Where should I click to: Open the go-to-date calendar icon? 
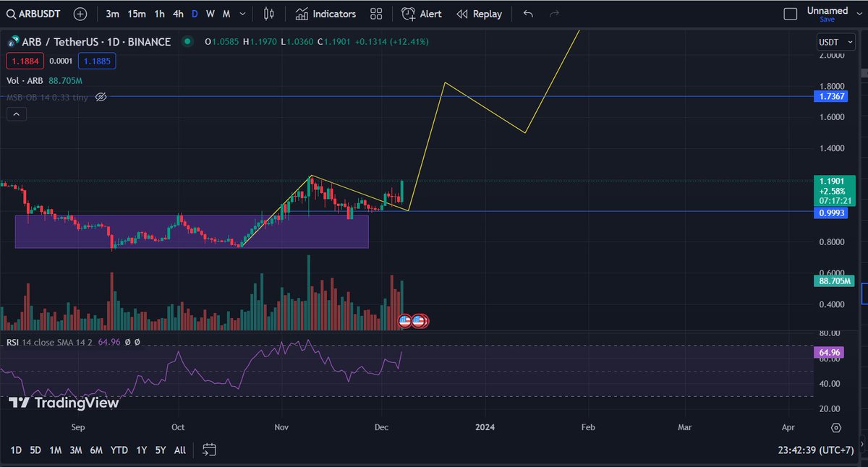pyautogui.click(x=209, y=450)
